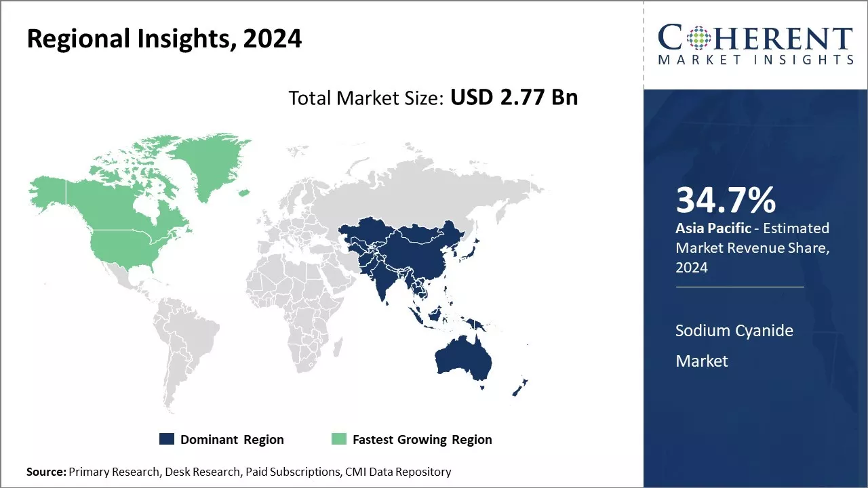Click the 34.7% revenue share figure
The height and width of the screenshot is (488, 868).
click(726, 201)
